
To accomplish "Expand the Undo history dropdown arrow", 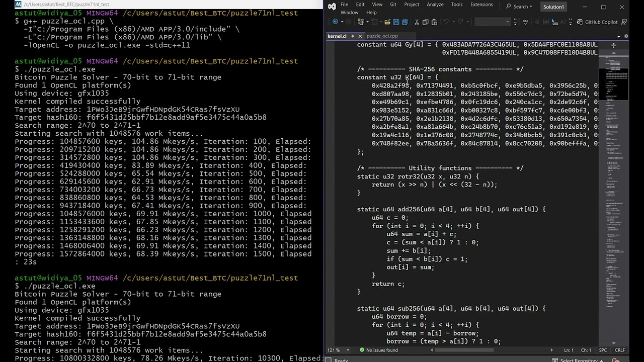I will pyautogui.click(x=453, y=22).
